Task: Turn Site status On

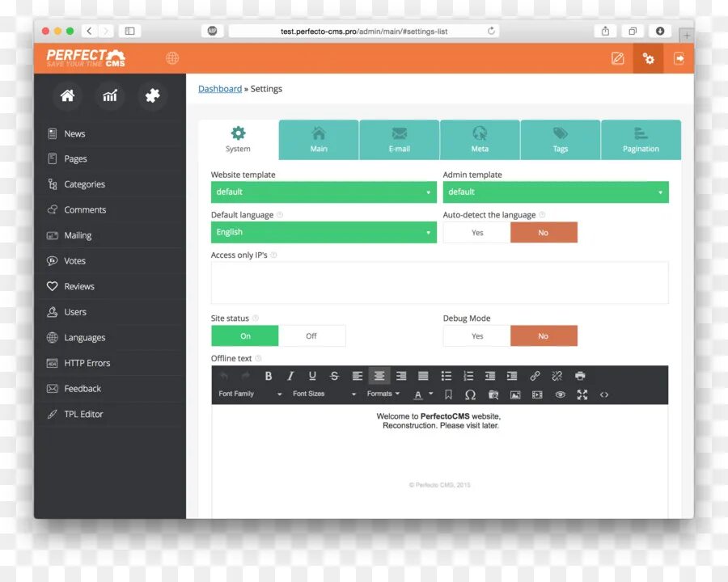Action: pyautogui.click(x=244, y=336)
